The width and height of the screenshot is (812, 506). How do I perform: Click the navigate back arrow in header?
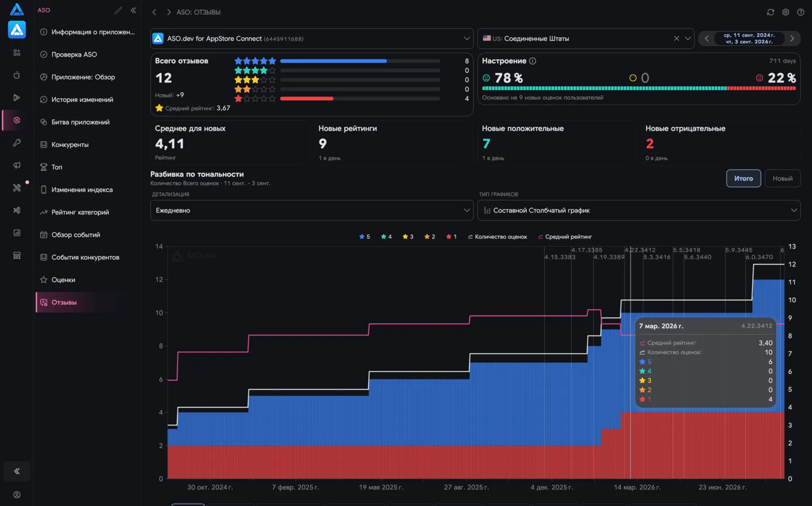pyautogui.click(x=154, y=12)
